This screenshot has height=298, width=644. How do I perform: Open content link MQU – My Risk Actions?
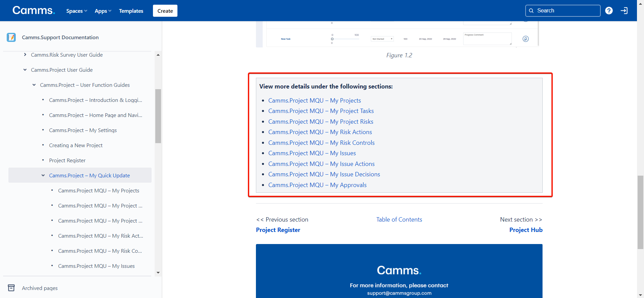pyautogui.click(x=320, y=132)
